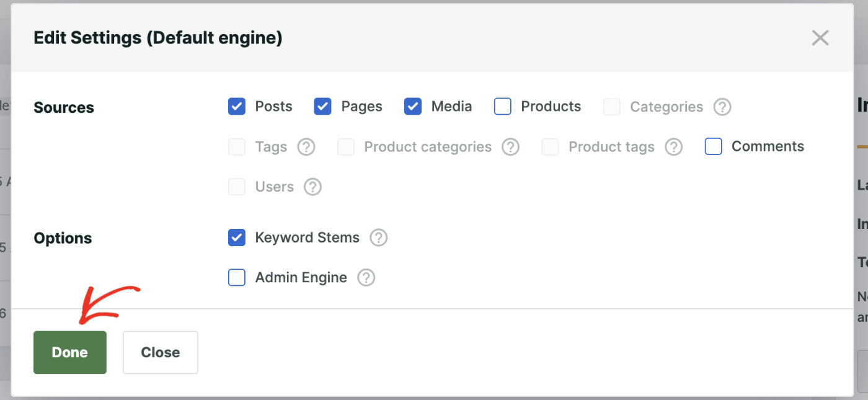Toggle the Tags source checkbox
The height and width of the screenshot is (400, 868).
click(237, 147)
